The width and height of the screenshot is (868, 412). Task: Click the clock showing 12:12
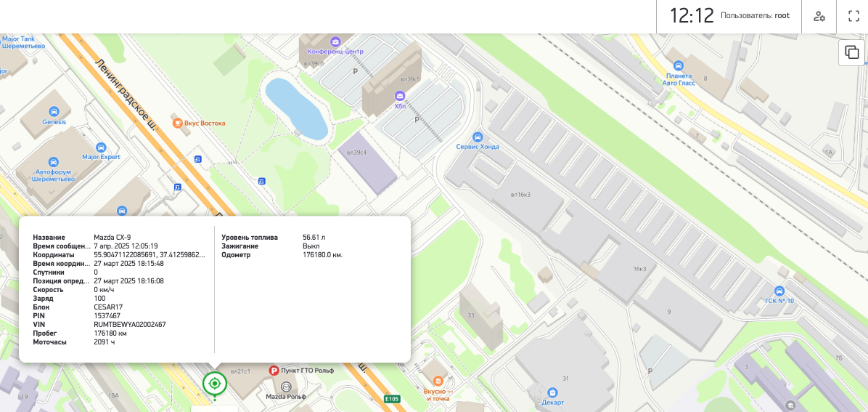coord(692,16)
